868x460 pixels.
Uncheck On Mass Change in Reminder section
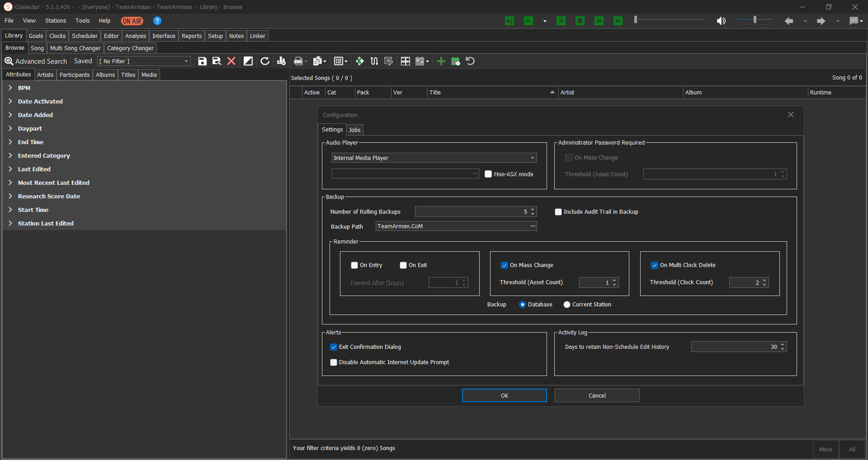pyautogui.click(x=505, y=265)
